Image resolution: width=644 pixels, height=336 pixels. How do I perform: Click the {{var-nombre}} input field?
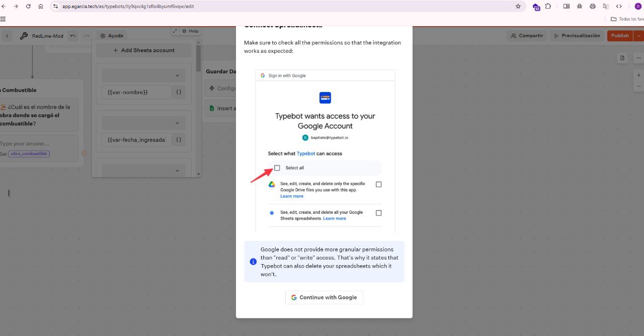136,92
